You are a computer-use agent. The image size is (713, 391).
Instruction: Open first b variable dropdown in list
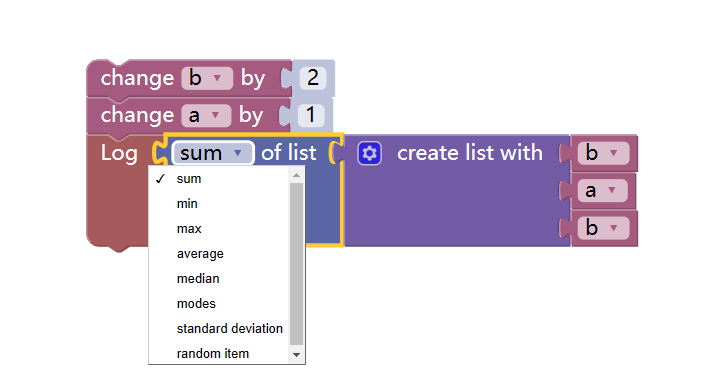coord(603,153)
